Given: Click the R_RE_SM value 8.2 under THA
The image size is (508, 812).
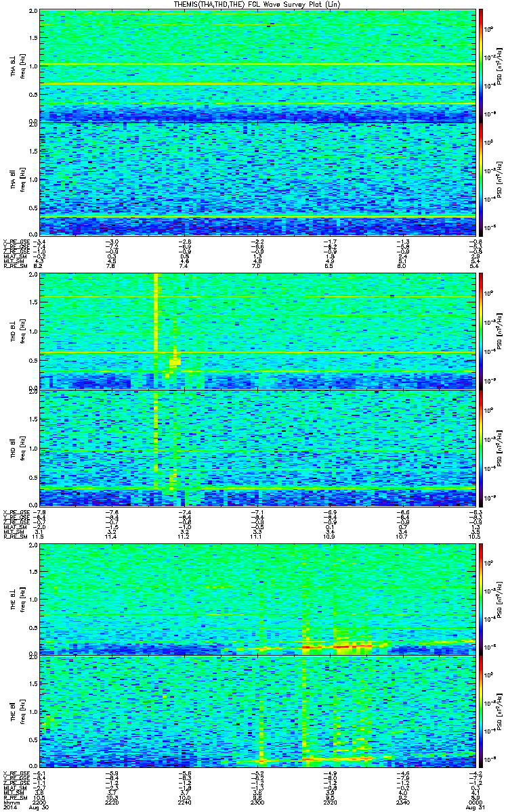Looking at the screenshot, I should coord(37,267).
